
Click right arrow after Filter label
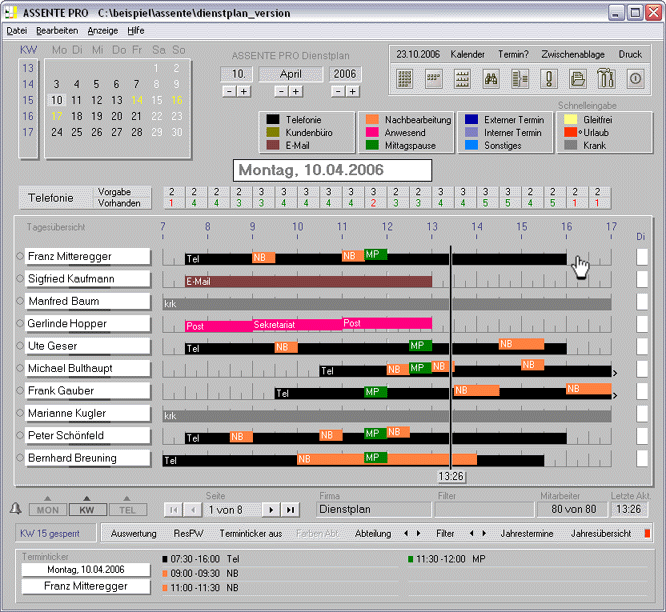tap(484, 533)
